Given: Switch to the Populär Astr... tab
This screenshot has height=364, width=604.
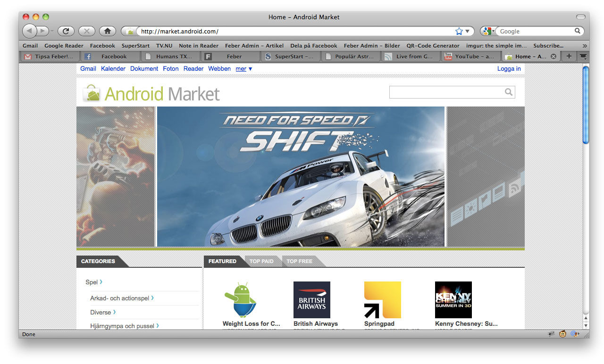Looking at the screenshot, I should tap(351, 57).
